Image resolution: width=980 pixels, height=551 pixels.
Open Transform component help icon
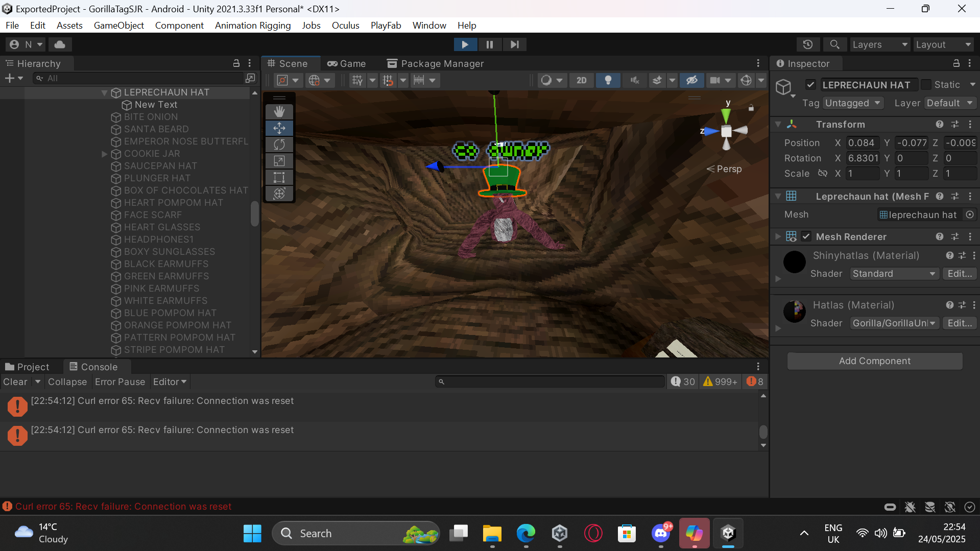click(939, 124)
